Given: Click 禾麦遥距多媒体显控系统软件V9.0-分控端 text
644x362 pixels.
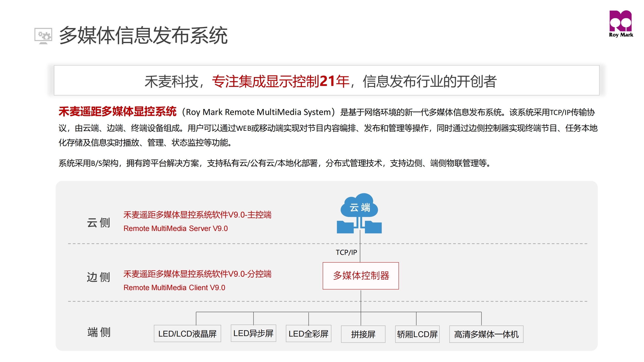Looking at the screenshot, I should point(197,274).
